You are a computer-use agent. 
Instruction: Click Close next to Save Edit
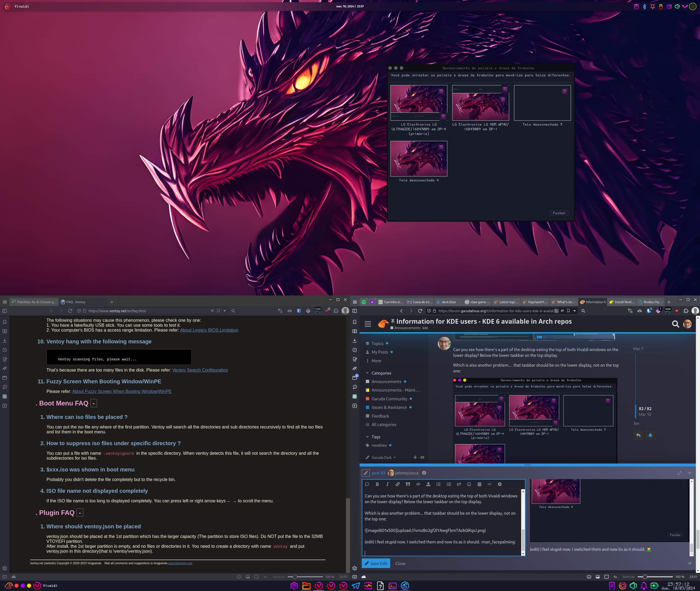click(400, 563)
